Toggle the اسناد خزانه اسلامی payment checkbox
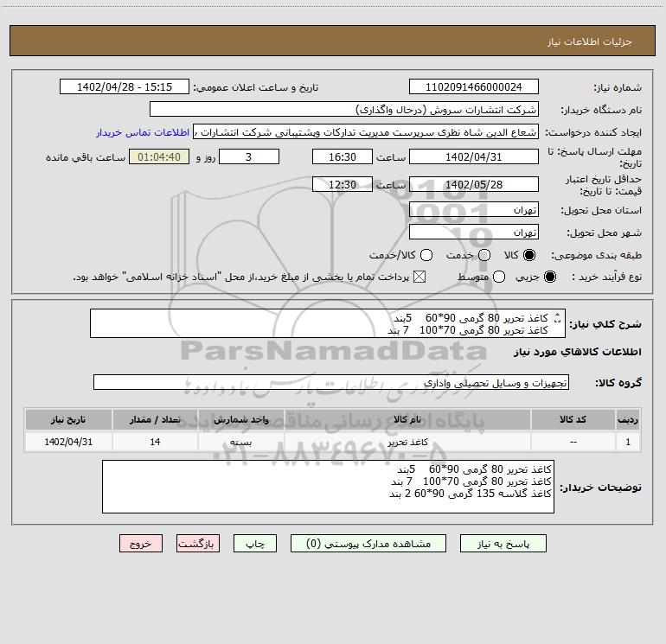 click(419, 277)
